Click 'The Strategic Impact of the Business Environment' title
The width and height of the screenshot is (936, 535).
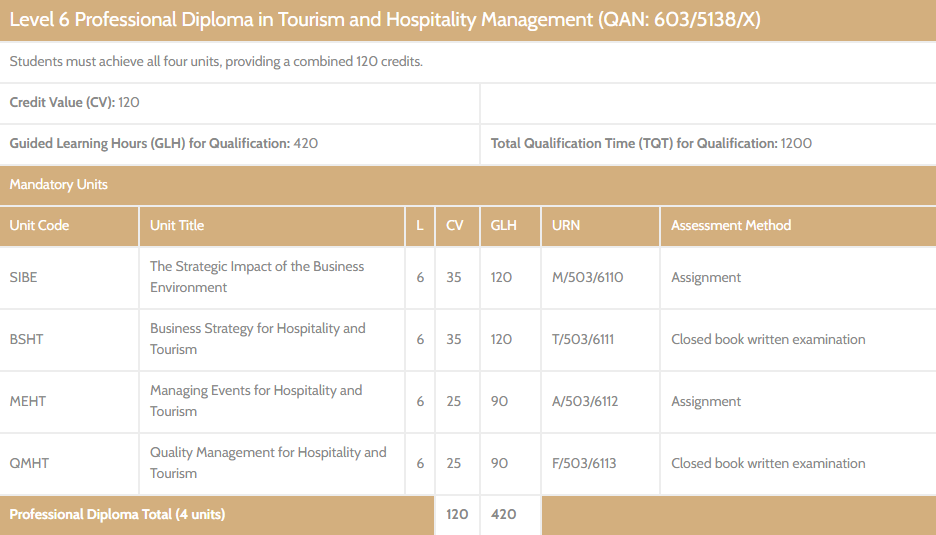click(257, 277)
